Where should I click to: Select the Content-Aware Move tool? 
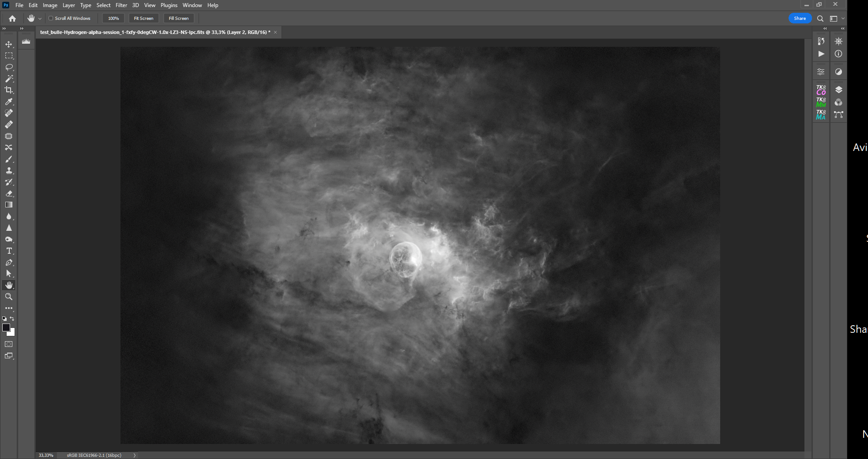9,147
